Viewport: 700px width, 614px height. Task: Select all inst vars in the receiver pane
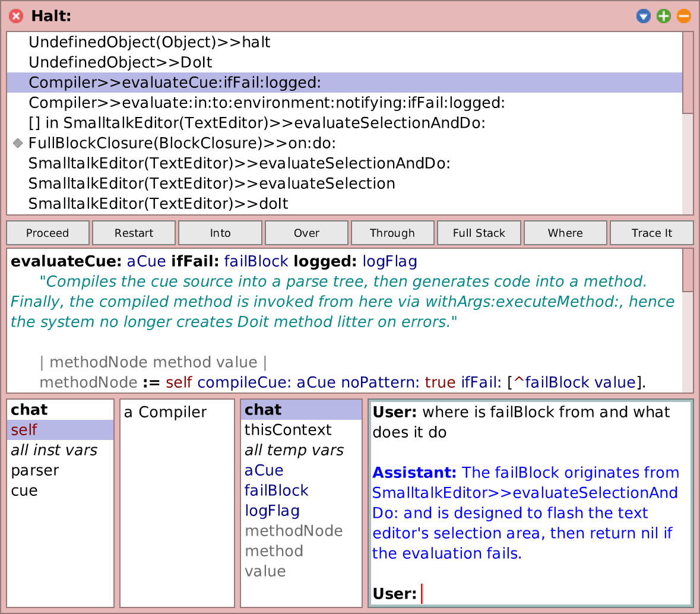tap(54, 450)
